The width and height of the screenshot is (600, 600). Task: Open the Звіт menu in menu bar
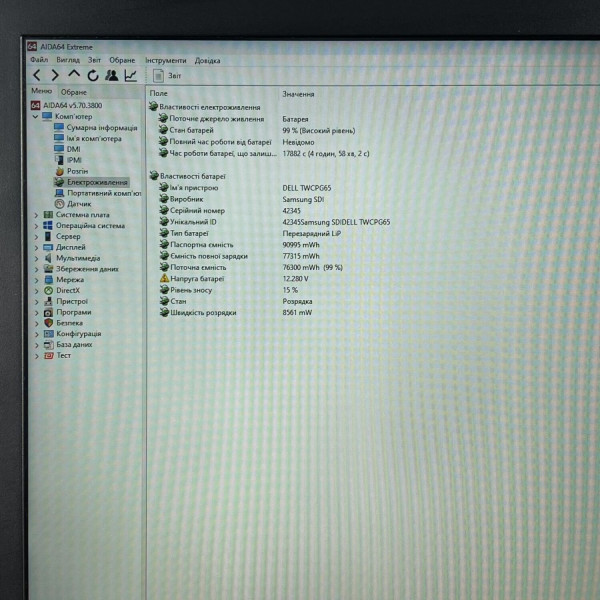pyautogui.click(x=94, y=60)
